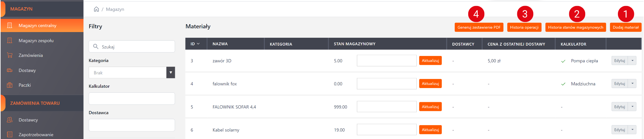Click the Dostawy truck icon
This screenshot has width=644, height=139.
pyautogui.click(x=10, y=70)
